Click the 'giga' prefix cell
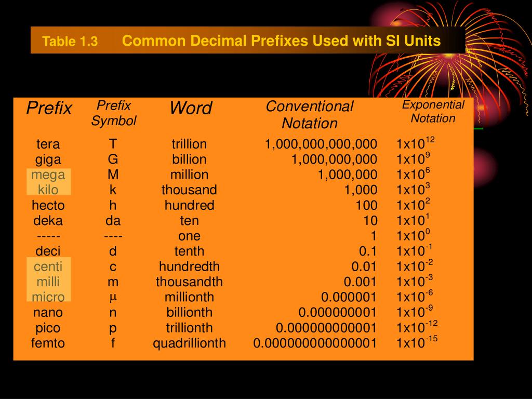This screenshot has height=399, width=532. tap(48, 159)
